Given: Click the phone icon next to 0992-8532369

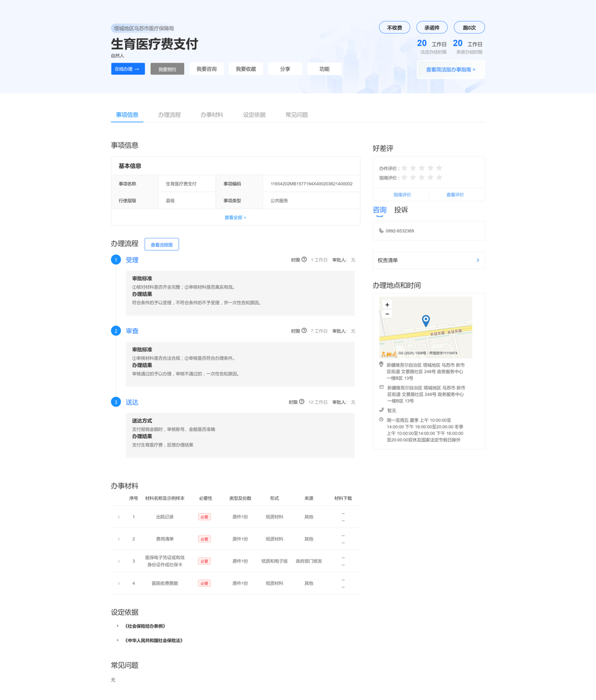Looking at the screenshot, I should [381, 231].
